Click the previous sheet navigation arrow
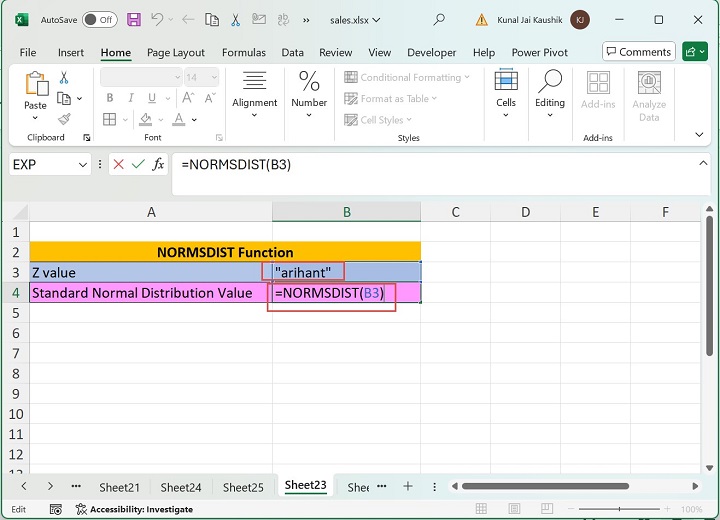Image resolution: width=720 pixels, height=520 pixels. [x=24, y=486]
